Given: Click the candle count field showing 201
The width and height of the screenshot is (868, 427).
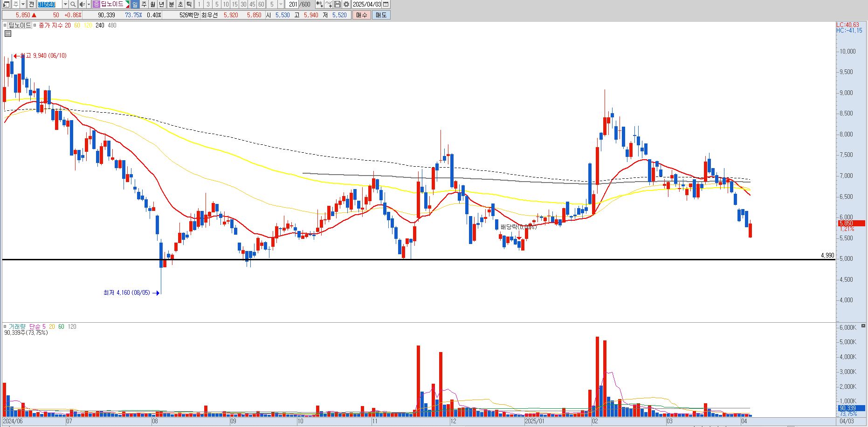Looking at the screenshot, I should pos(293,4).
